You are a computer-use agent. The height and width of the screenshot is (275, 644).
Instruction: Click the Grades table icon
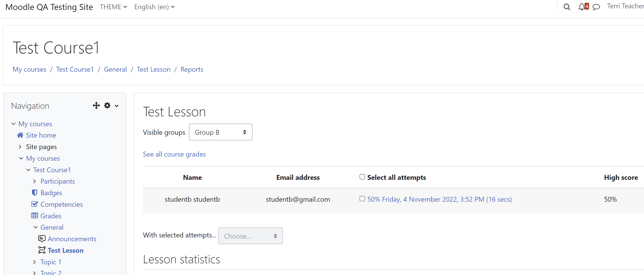tap(35, 216)
